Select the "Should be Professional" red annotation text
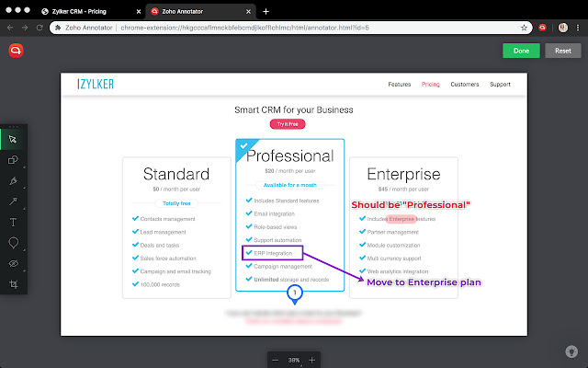The image size is (588, 368). [411, 205]
